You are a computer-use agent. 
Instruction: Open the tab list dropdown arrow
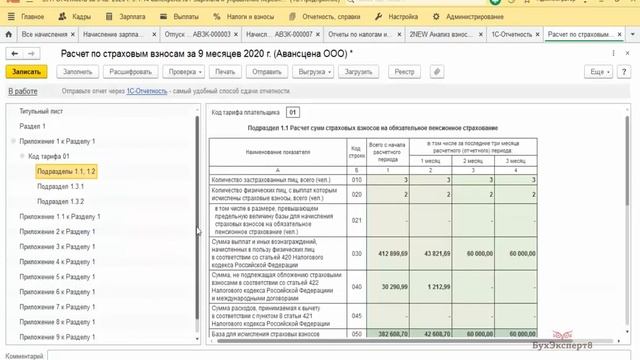pyautogui.click(x=633, y=35)
